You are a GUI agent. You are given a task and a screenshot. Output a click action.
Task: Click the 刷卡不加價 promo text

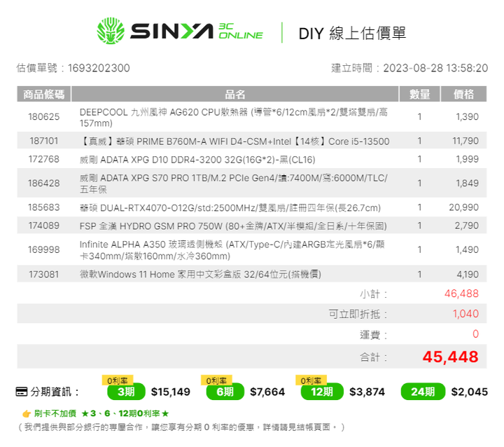coord(55,413)
